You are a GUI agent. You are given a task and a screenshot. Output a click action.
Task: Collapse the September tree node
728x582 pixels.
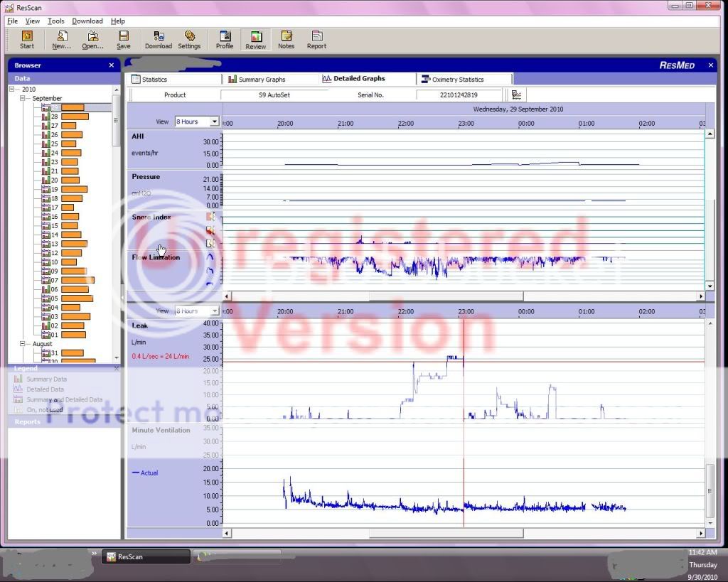coord(23,99)
